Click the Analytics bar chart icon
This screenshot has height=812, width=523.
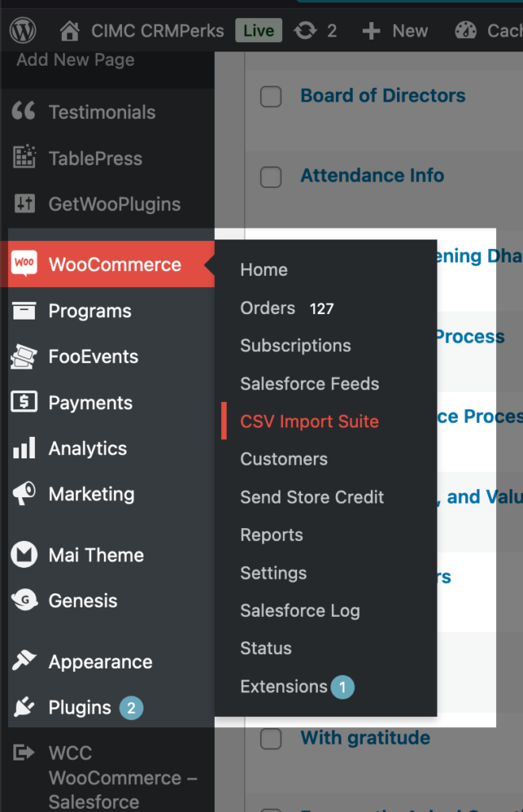[24, 449]
